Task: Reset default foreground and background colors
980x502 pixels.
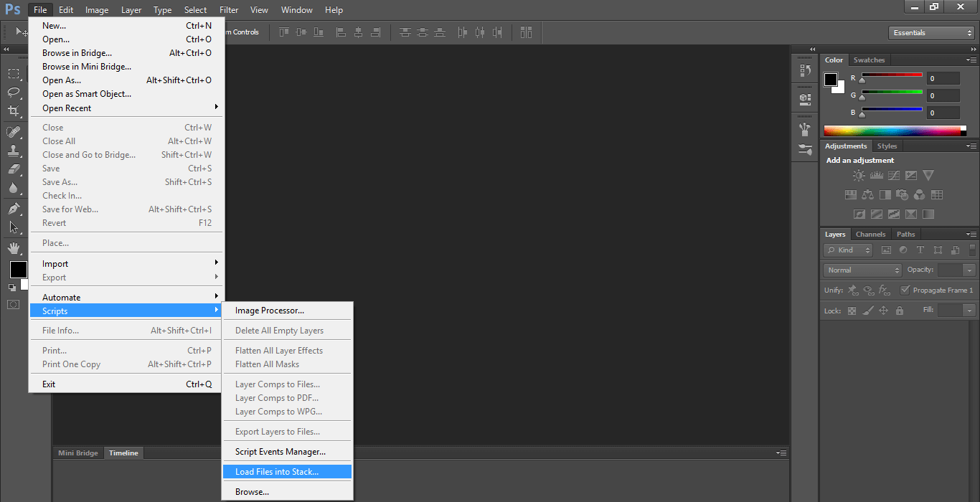Action: click(11, 288)
